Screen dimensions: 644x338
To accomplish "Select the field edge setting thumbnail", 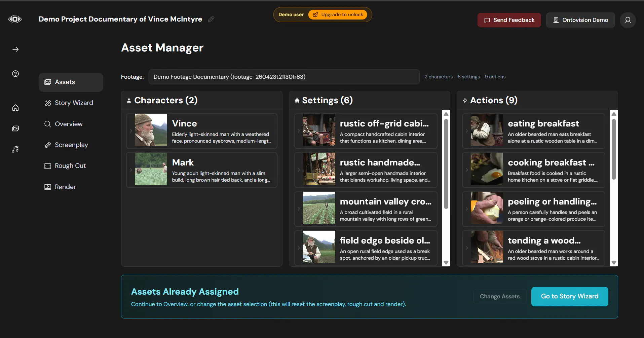I will point(319,247).
